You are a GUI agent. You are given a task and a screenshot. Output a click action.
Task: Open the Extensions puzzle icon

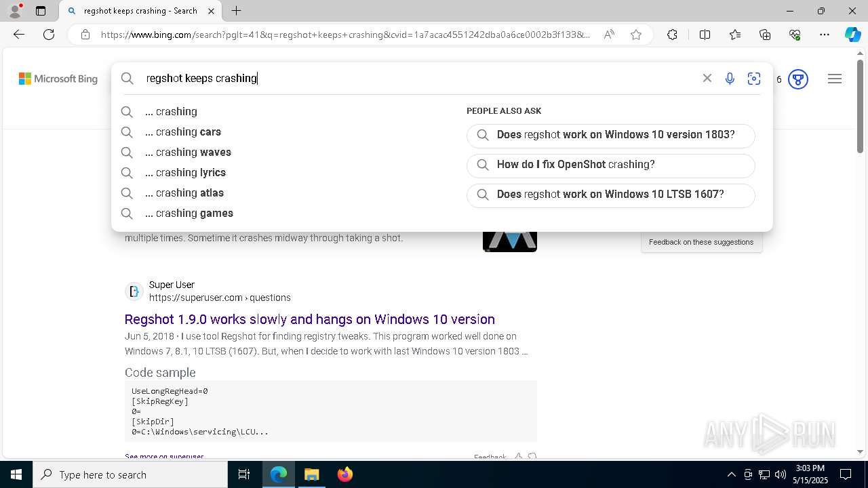click(672, 35)
